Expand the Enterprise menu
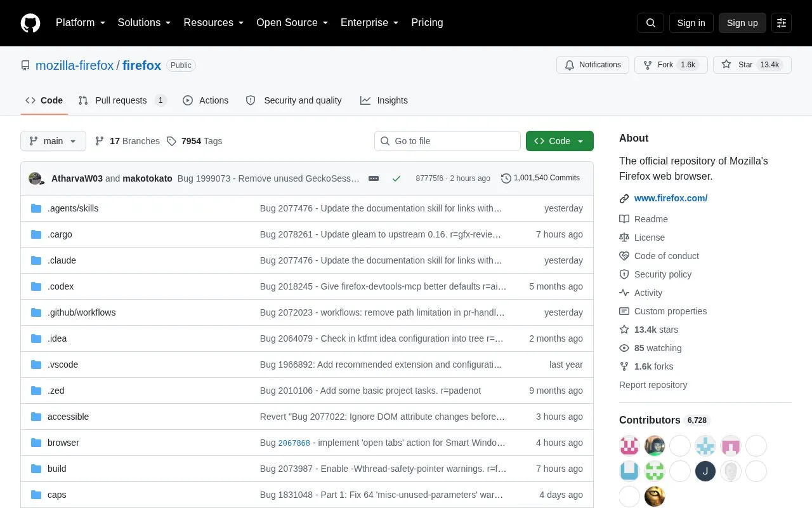The image size is (812, 508). [x=370, y=23]
